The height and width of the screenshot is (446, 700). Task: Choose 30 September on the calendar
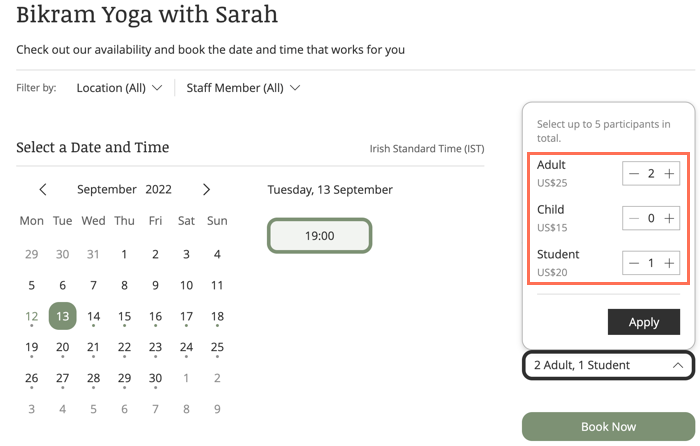[x=155, y=379]
